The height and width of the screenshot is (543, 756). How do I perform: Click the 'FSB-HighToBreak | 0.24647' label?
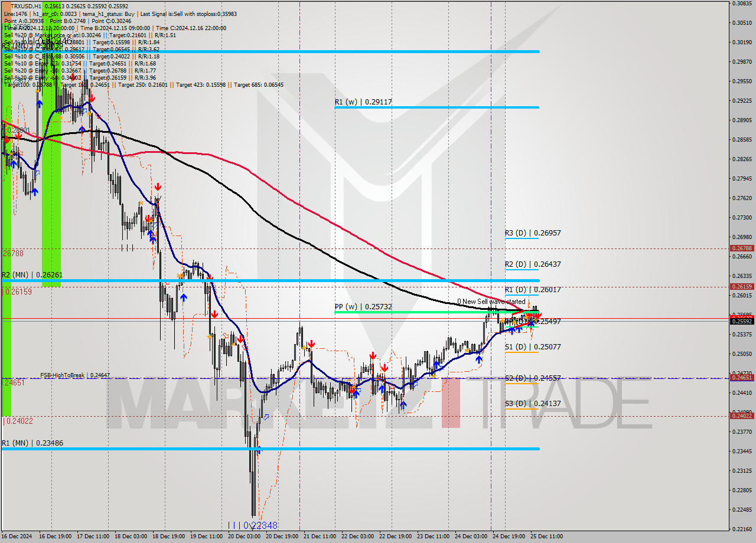(x=75, y=375)
